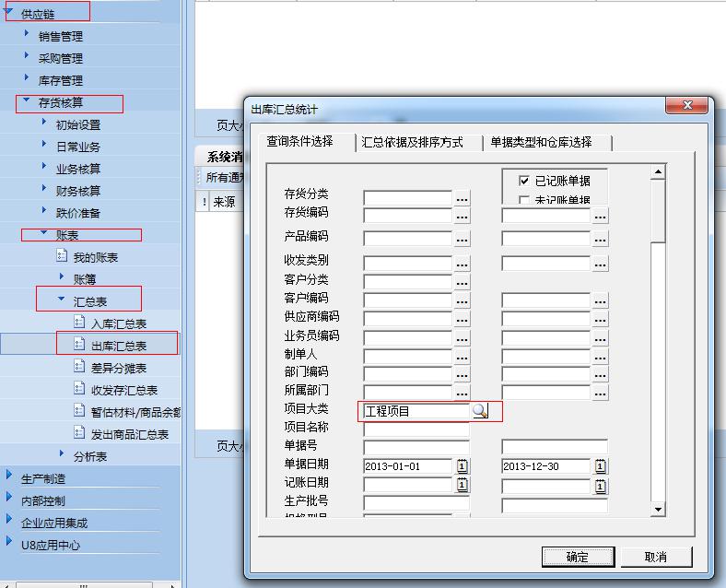Click scroll up arrow in query conditions

[x=658, y=171]
